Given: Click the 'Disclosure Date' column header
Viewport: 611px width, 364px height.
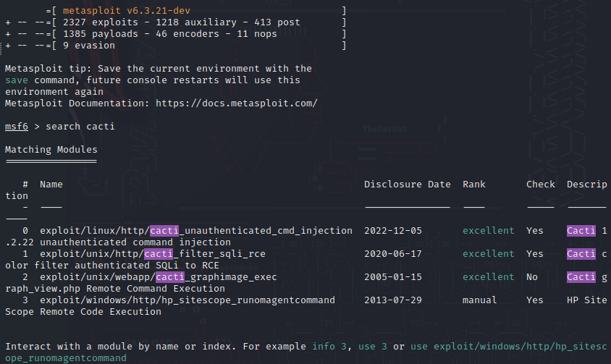Looking at the screenshot, I should tap(407, 185).
